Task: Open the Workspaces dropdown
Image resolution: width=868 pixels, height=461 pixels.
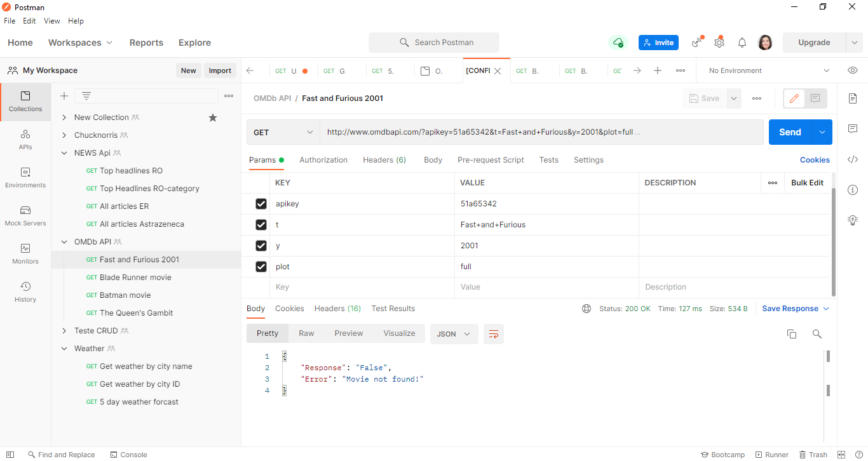Action: pyautogui.click(x=80, y=43)
